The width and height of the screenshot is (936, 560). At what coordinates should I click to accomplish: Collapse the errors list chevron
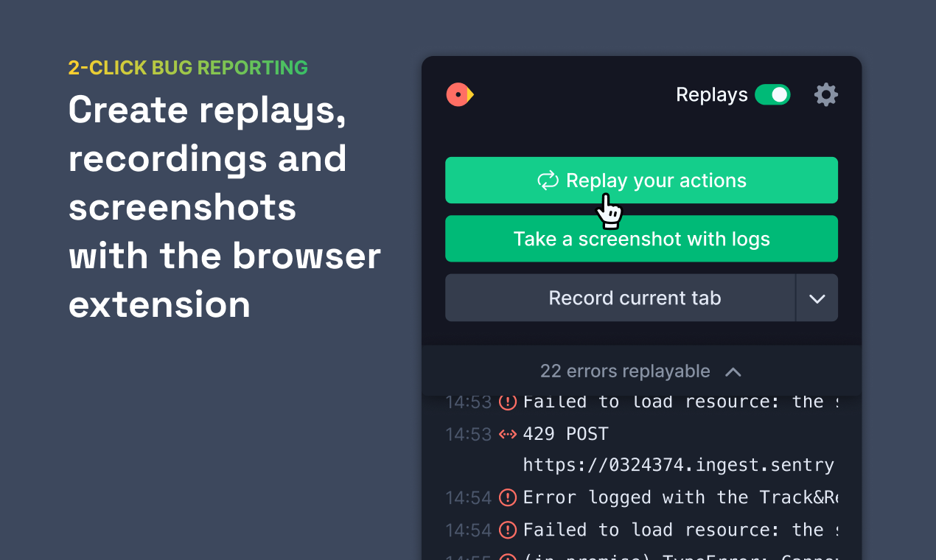point(733,372)
